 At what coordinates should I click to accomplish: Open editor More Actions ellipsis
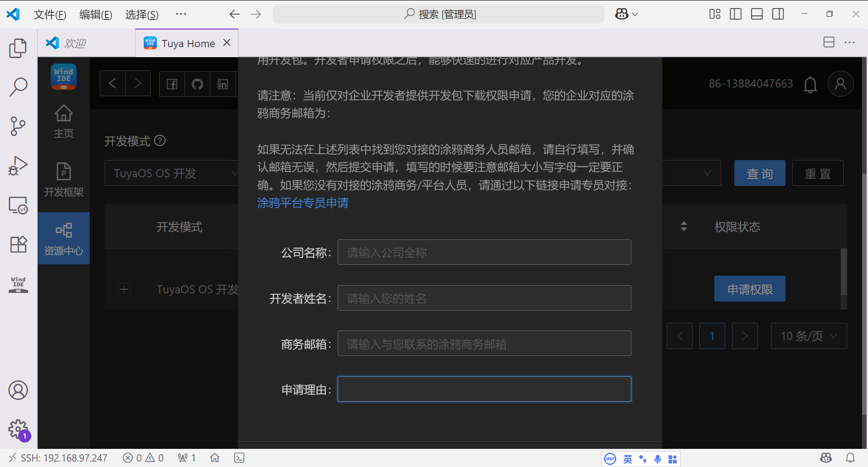point(849,42)
